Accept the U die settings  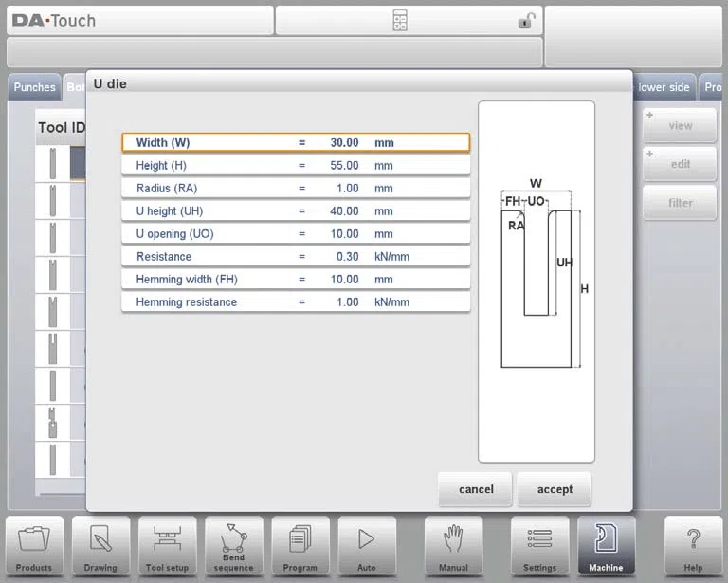click(x=555, y=489)
